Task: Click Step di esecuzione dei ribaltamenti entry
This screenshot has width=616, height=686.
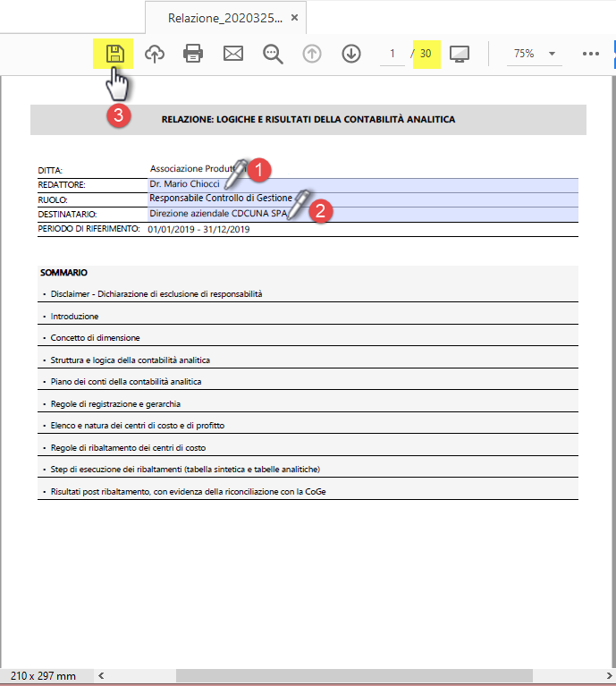Action: 185,469
